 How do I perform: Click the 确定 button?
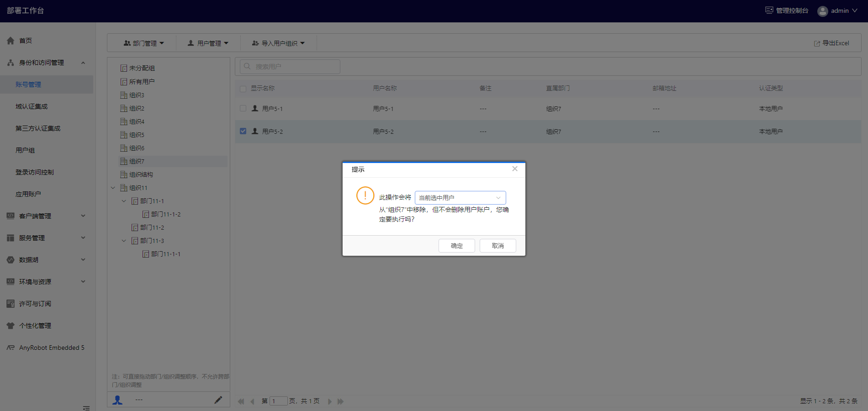point(457,246)
